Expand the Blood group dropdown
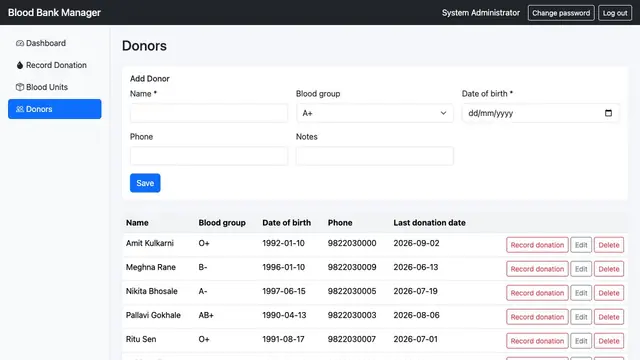 [375, 113]
